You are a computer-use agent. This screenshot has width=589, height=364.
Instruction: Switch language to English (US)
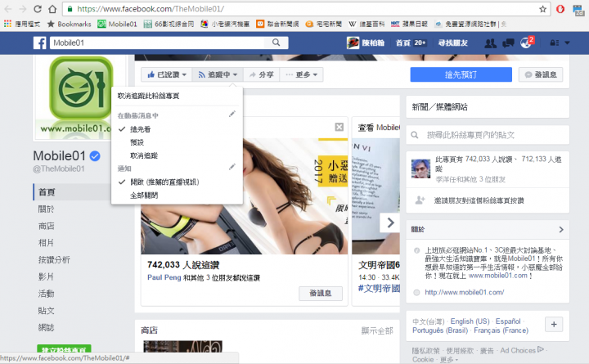pyautogui.click(x=470, y=321)
